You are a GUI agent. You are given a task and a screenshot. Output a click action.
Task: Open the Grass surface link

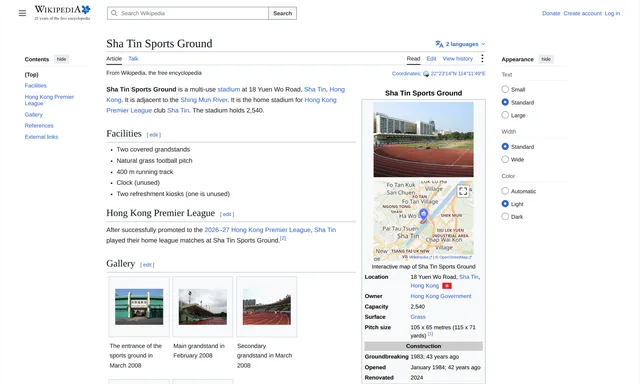pos(418,317)
